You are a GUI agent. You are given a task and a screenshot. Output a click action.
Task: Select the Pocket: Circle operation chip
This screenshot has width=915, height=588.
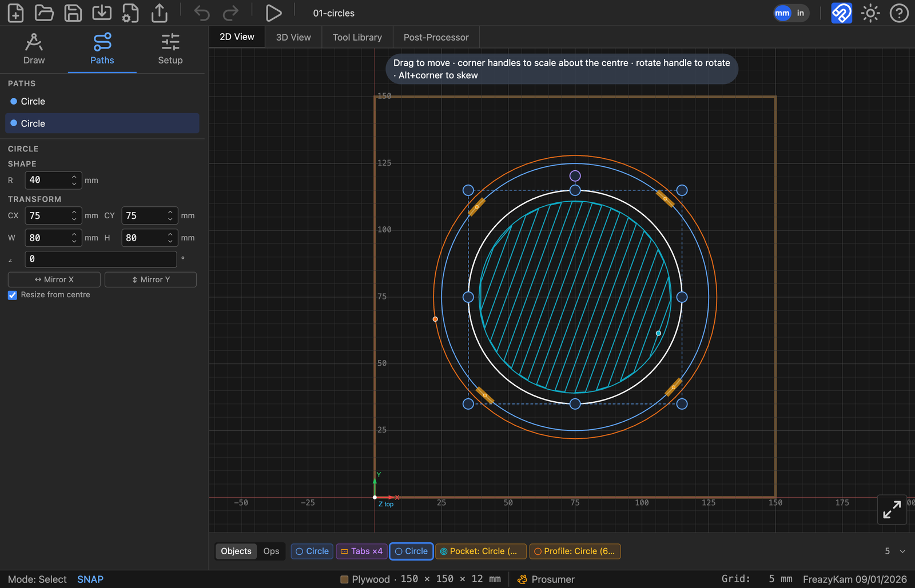(x=481, y=551)
